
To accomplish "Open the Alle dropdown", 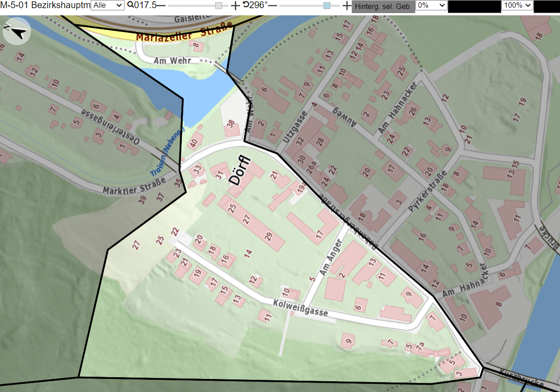I will [107, 5].
